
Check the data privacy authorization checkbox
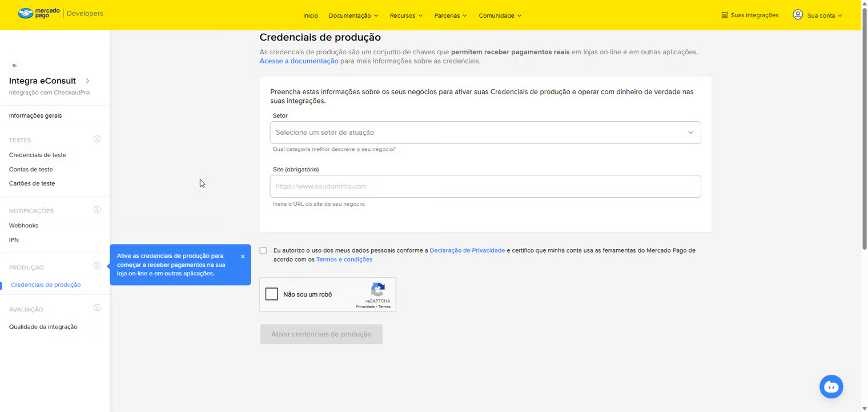[x=263, y=250]
